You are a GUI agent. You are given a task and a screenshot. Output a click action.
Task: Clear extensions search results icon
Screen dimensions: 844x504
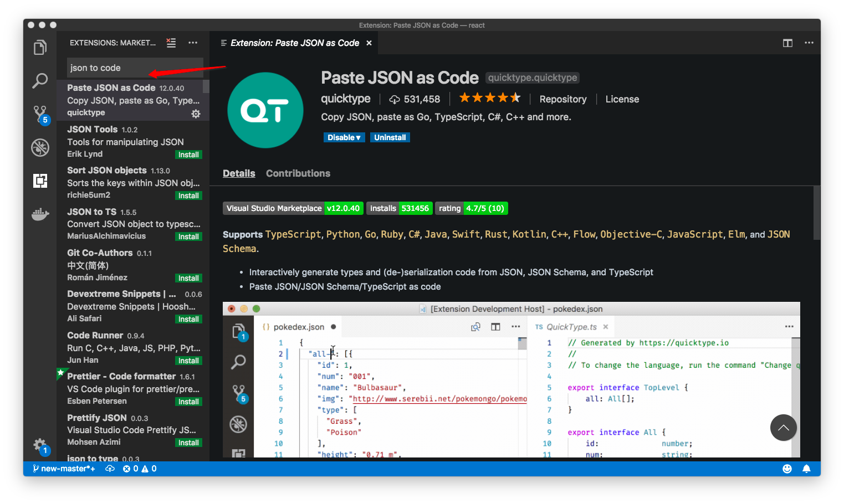pyautogui.click(x=171, y=43)
